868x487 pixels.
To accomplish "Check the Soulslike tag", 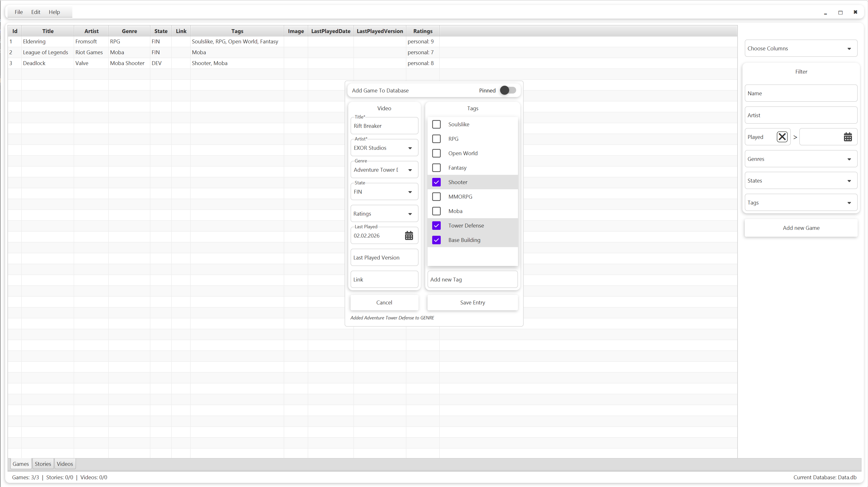I will click(436, 124).
